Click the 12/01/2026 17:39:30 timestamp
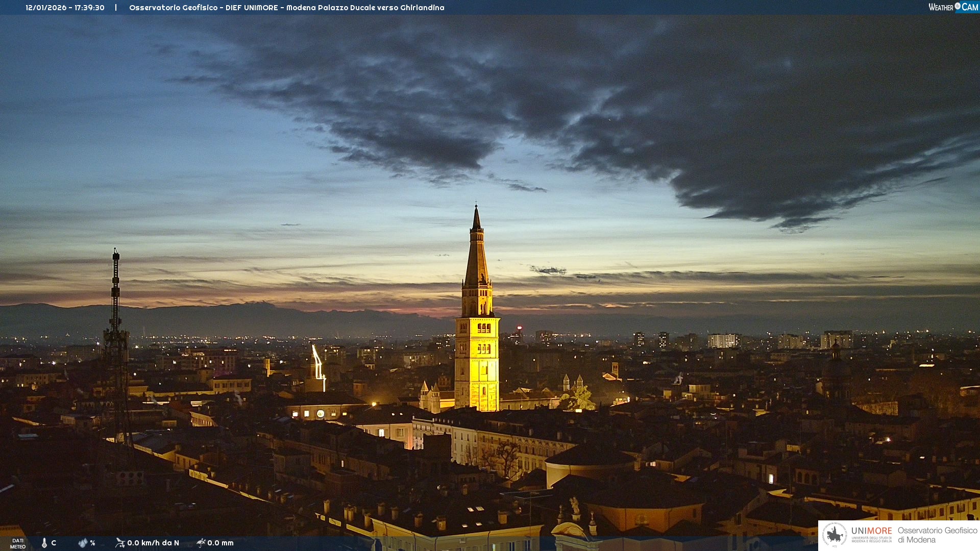This screenshot has width=980, height=551. (65, 8)
